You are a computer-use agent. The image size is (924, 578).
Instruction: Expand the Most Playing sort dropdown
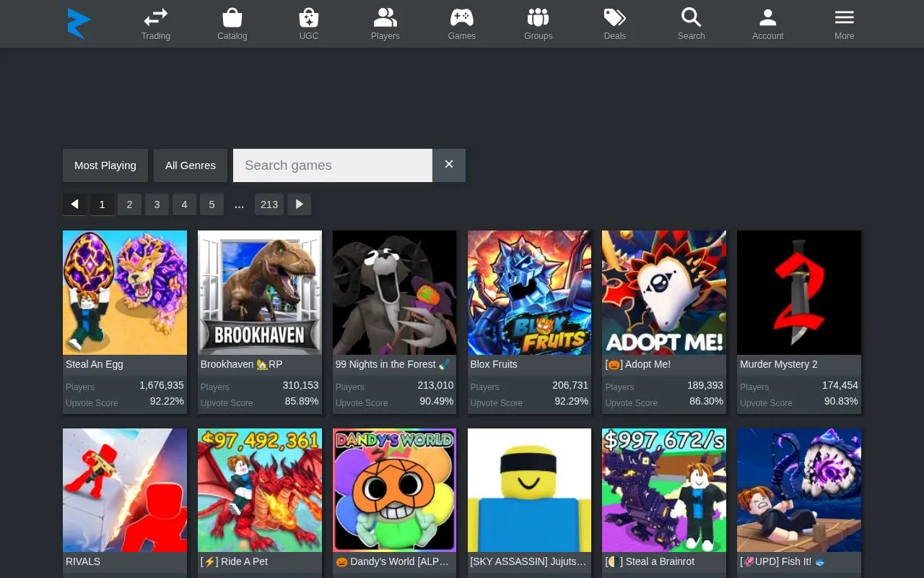click(x=105, y=165)
